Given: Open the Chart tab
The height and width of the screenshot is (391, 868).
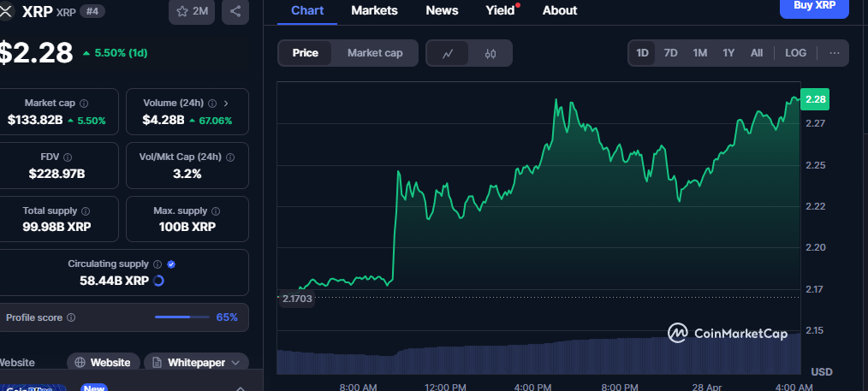Looking at the screenshot, I should coord(307,10).
